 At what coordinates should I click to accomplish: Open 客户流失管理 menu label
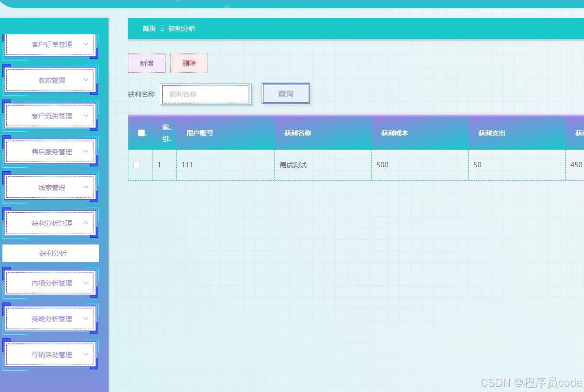tap(52, 116)
